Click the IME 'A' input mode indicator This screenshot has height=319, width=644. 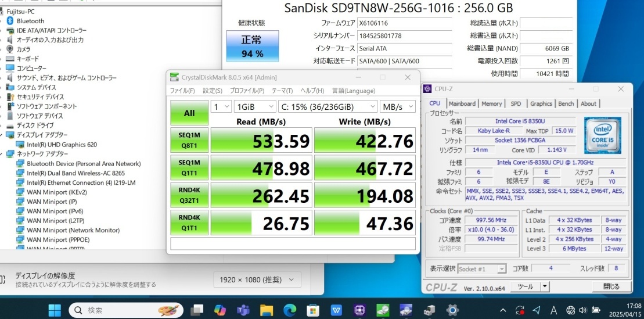[x=553, y=310]
